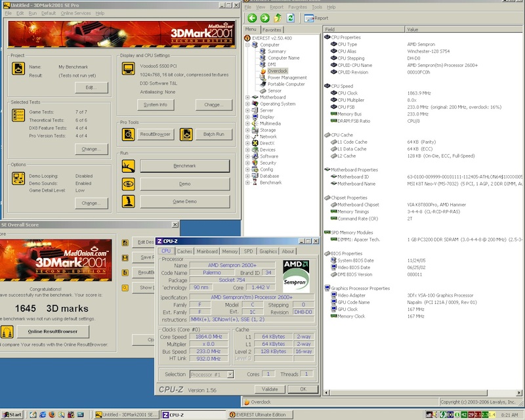Screen dimensions: 525x420
Task: Go back with EVEREST green left arrow
Action: (x=253, y=18)
